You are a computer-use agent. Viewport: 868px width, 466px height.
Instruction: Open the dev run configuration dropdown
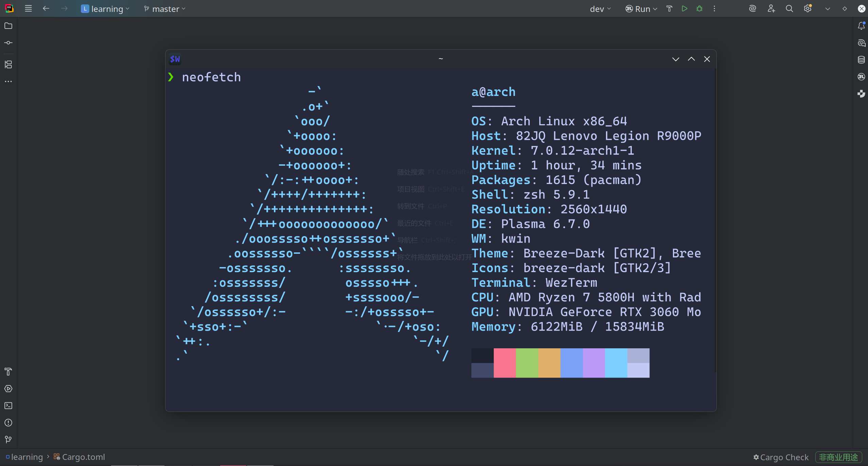point(600,9)
